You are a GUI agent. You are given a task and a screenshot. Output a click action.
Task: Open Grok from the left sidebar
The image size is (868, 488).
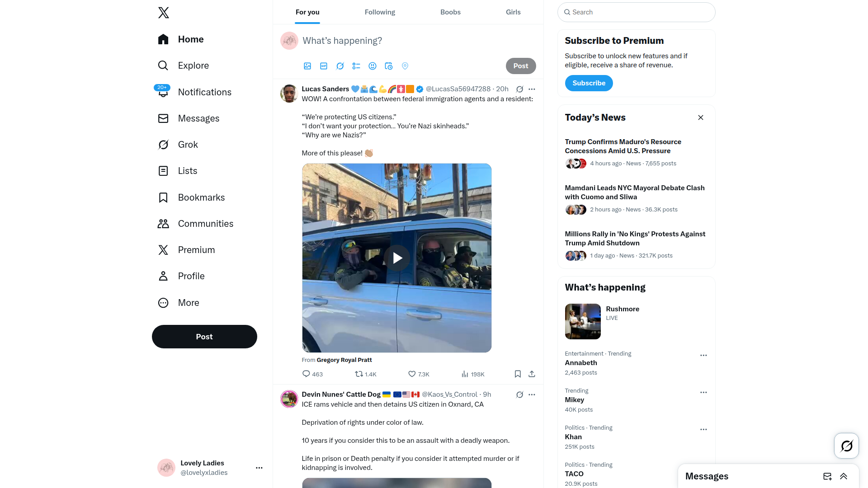178,145
